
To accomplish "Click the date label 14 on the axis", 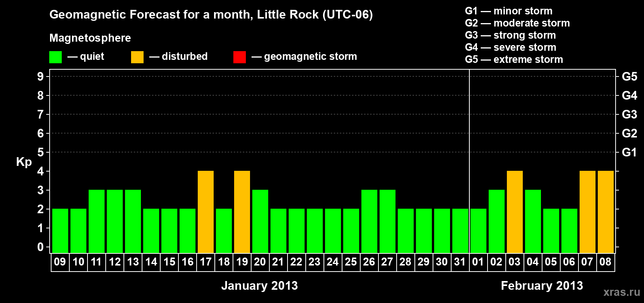I will (x=151, y=262).
